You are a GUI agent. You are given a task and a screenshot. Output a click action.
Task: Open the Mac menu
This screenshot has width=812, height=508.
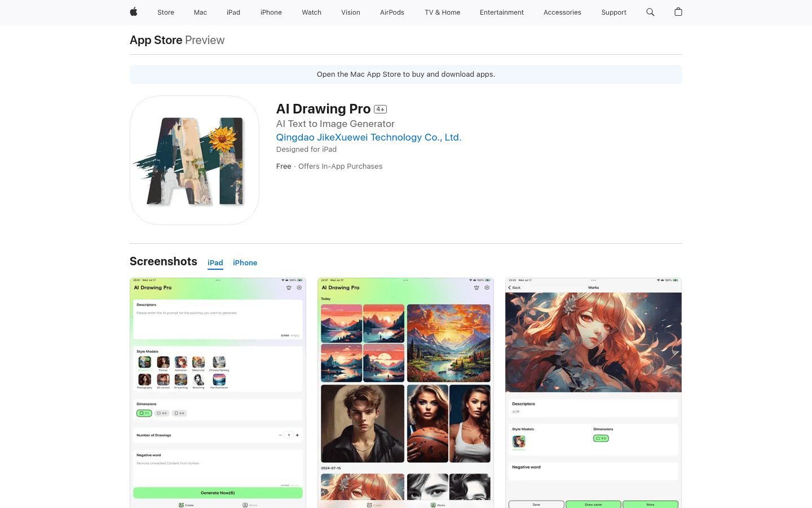[x=200, y=12]
